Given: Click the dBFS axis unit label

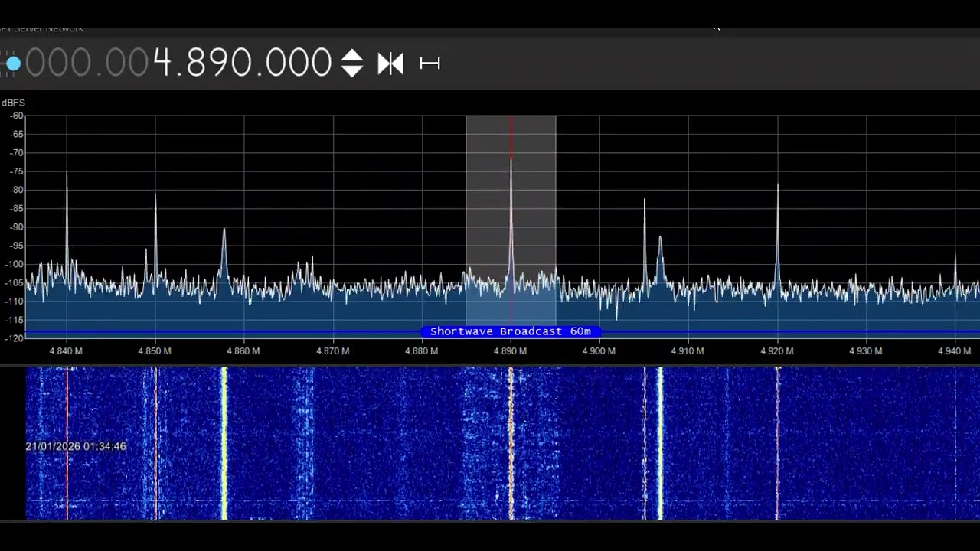Looking at the screenshot, I should (13, 103).
